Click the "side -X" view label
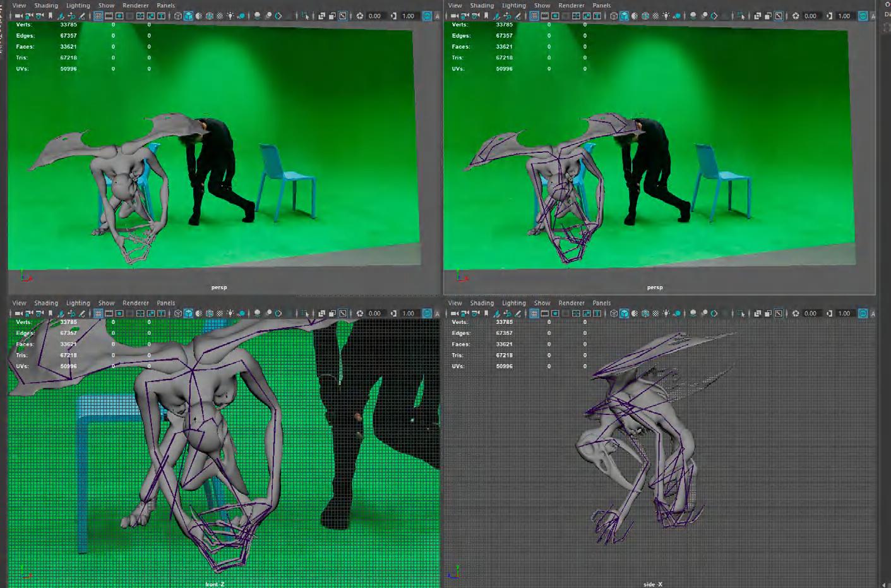Image resolution: width=891 pixels, height=588 pixels. (x=653, y=584)
